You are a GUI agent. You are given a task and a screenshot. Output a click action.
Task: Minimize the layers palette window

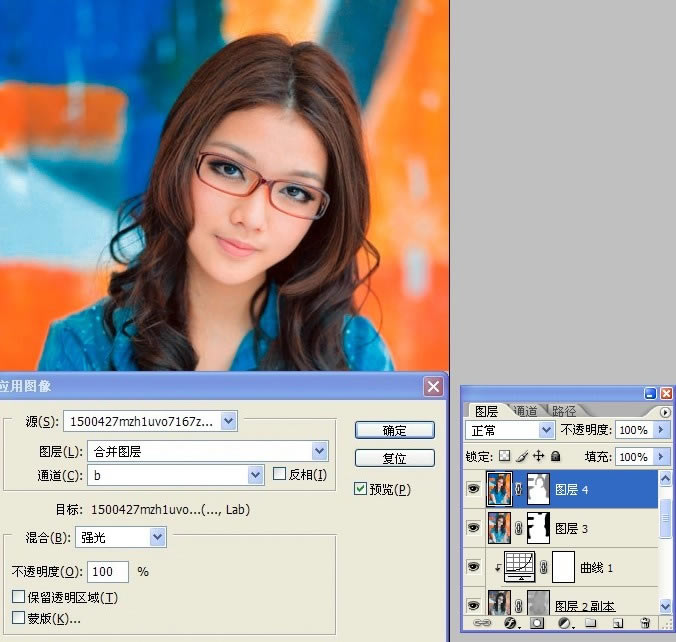[x=650, y=393]
